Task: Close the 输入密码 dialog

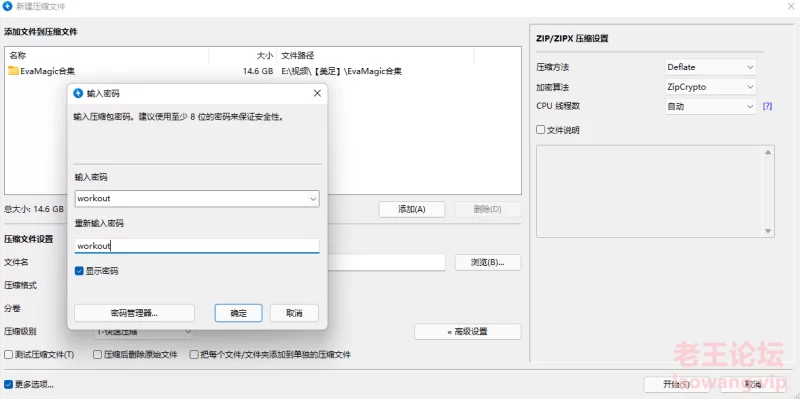Action: pyautogui.click(x=317, y=93)
